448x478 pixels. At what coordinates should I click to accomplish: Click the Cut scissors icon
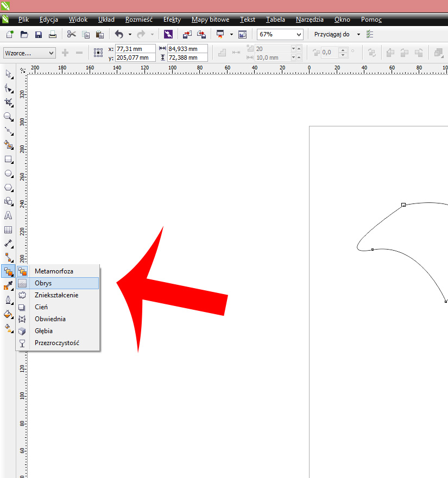[71, 34]
